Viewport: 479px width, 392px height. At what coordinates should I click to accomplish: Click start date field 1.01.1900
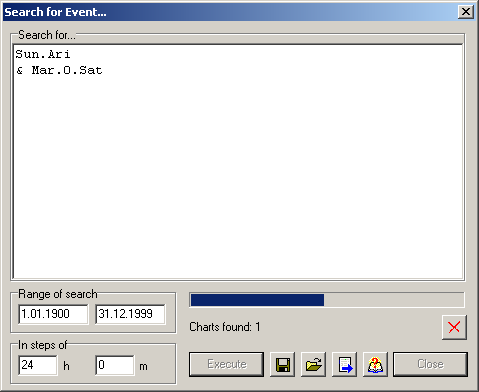coord(54,314)
